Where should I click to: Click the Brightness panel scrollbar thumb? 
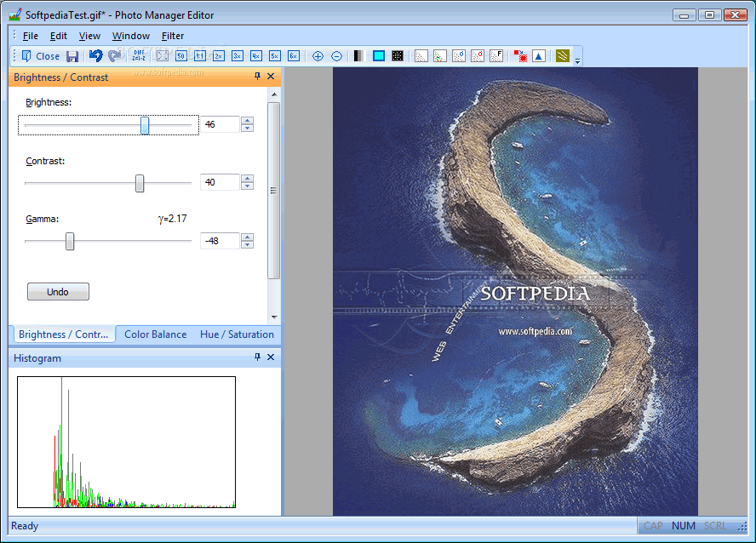[x=274, y=191]
